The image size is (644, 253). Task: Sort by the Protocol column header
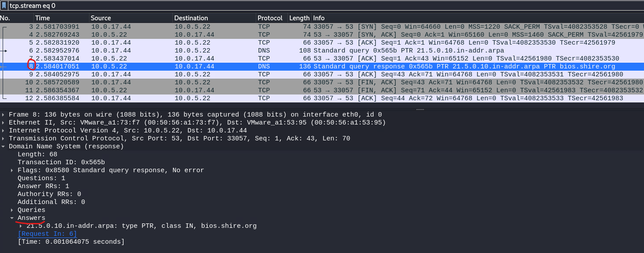[x=270, y=18]
